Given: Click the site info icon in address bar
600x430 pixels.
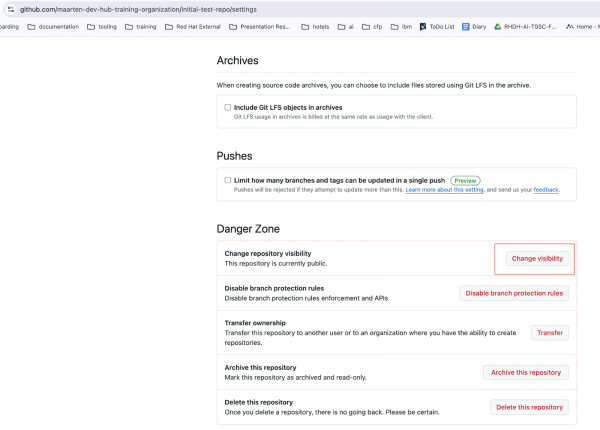Looking at the screenshot, I should 9,8.
